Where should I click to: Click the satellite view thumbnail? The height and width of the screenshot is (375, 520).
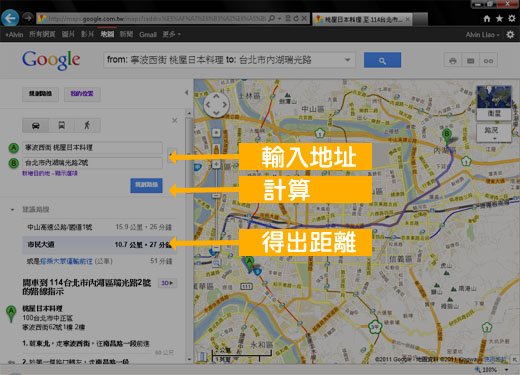click(x=494, y=103)
